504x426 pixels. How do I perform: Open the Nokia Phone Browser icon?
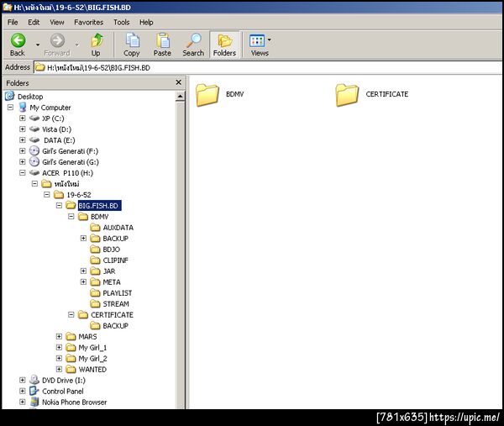(x=34, y=402)
